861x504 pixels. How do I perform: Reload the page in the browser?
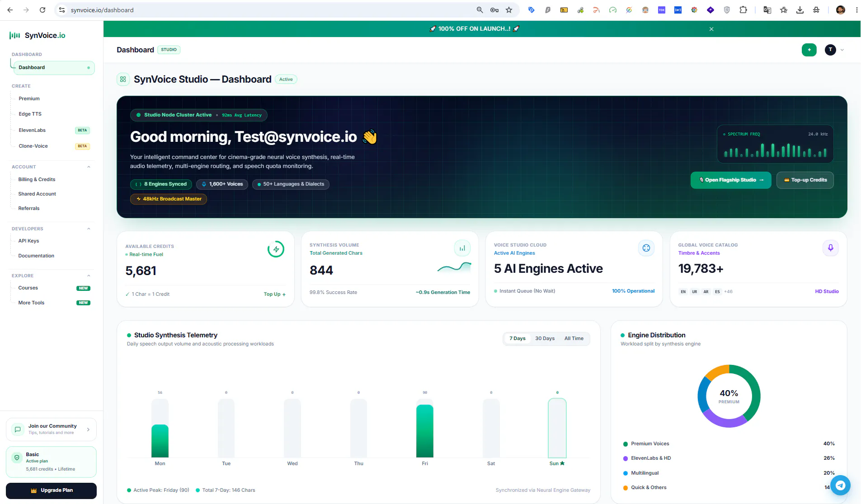[42, 10]
